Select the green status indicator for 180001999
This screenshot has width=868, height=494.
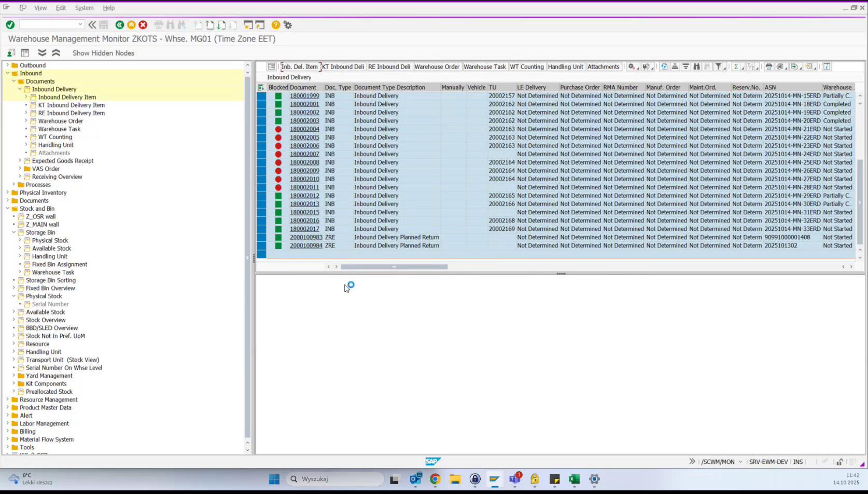(278, 95)
